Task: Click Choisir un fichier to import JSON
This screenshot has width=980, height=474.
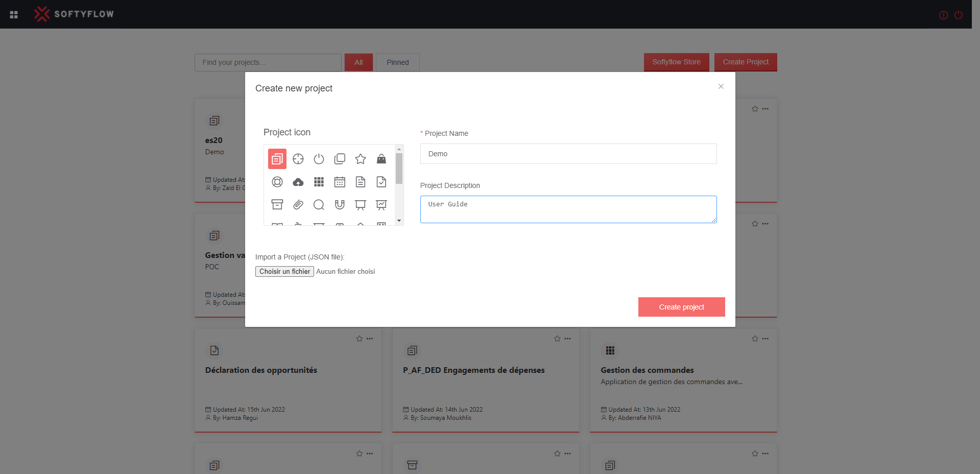Action: click(284, 271)
